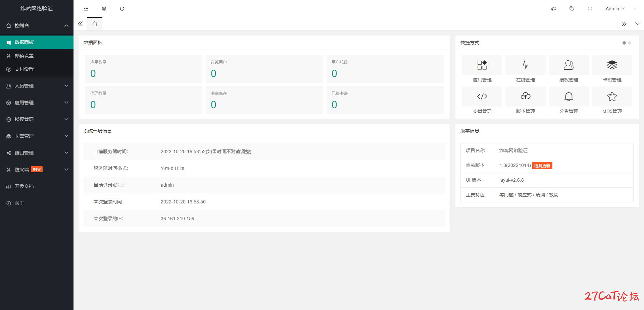Toggle fullscreen mode icon
Viewport: 644px width, 310px height.
[590, 9]
